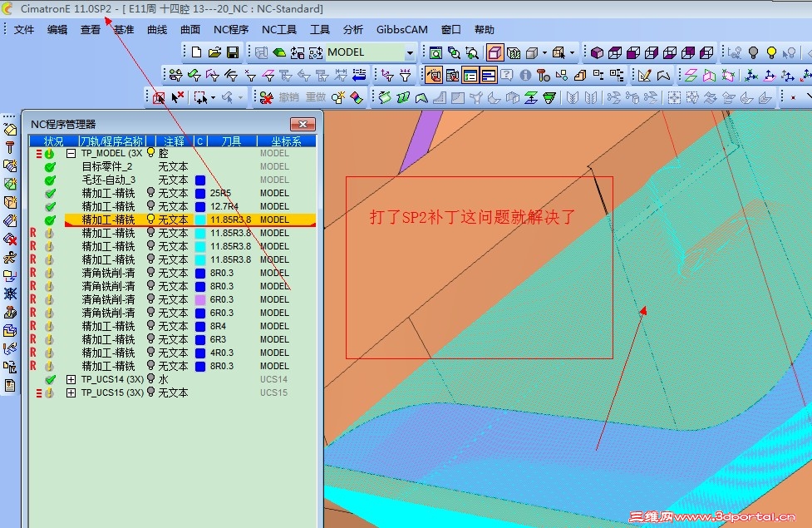
Task: Collapse the TP_MODEL (3X) tree node
Action: point(71,153)
